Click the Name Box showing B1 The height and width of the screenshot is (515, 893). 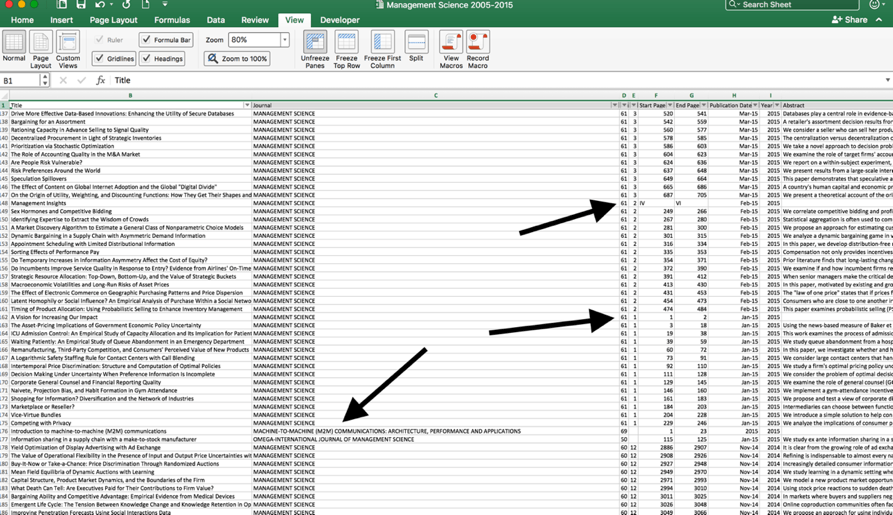21,80
